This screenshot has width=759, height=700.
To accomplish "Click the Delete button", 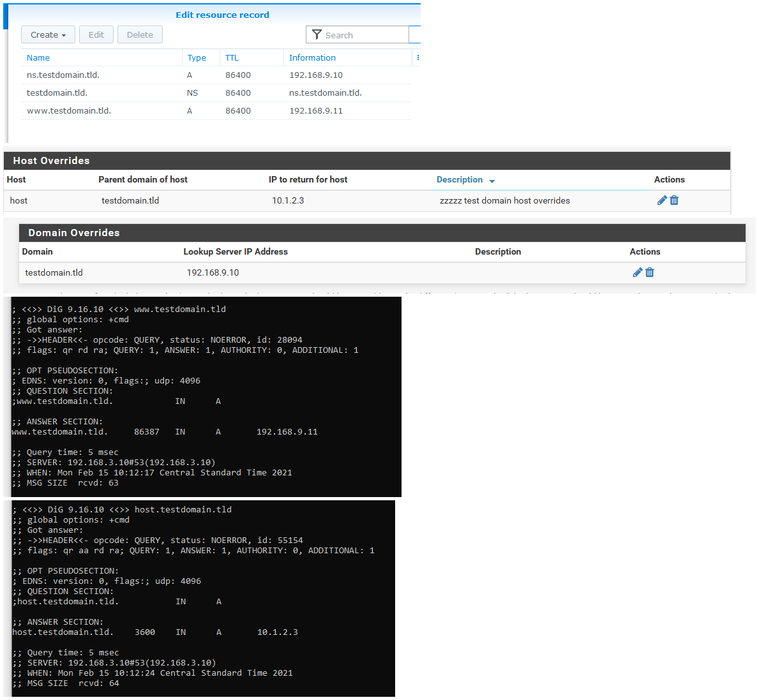I will tap(140, 35).
